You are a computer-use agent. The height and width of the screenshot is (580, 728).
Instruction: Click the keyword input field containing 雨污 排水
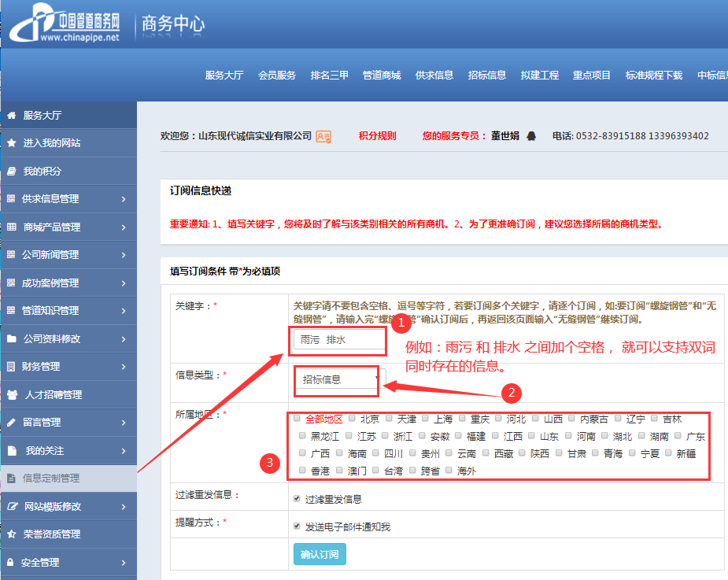click(x=338, y=340)
